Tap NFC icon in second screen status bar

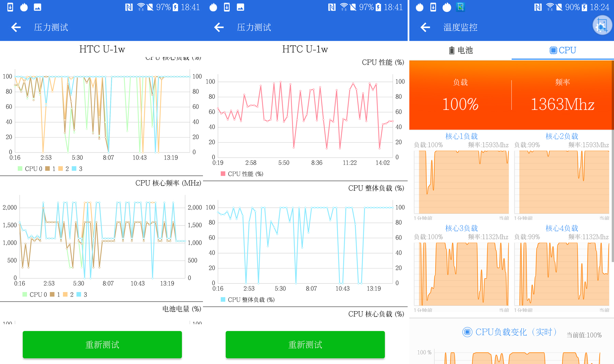click(332, 7)
